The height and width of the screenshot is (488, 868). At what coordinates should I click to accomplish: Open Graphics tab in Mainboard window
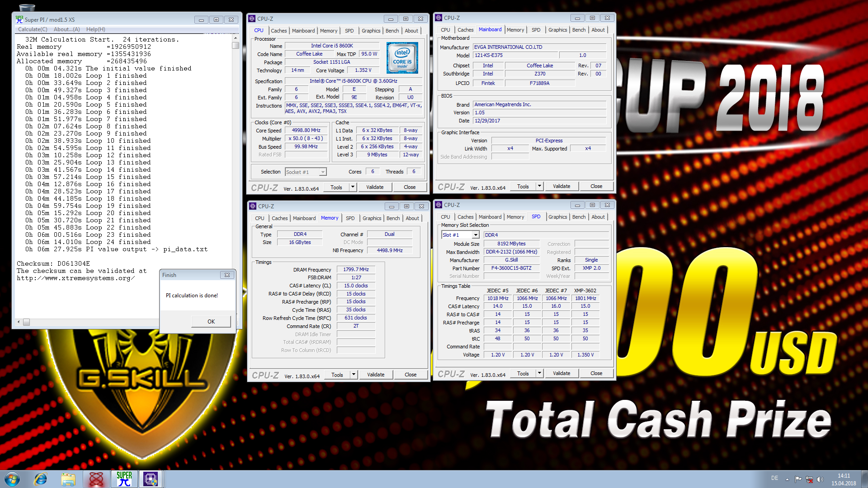pos(557,30)
